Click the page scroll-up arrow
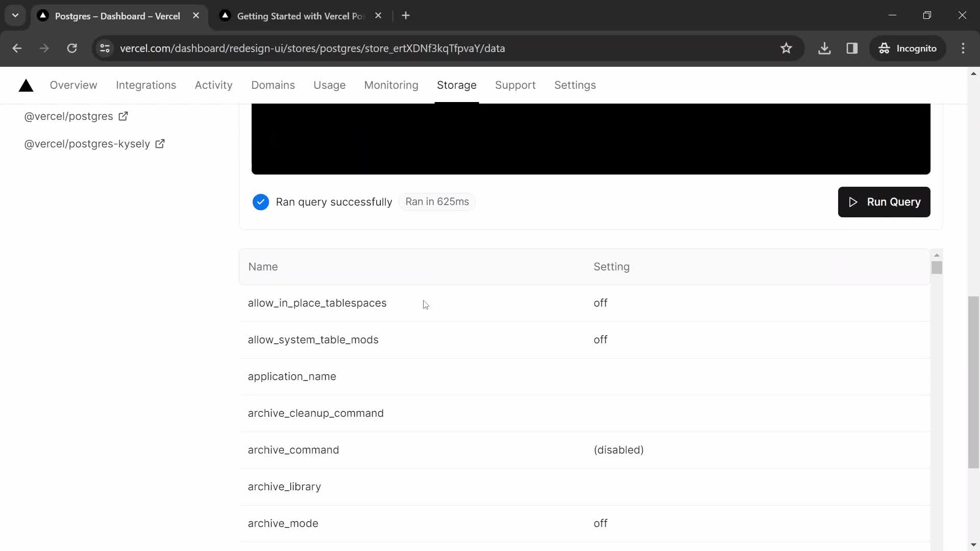 [x=973, y=74]
